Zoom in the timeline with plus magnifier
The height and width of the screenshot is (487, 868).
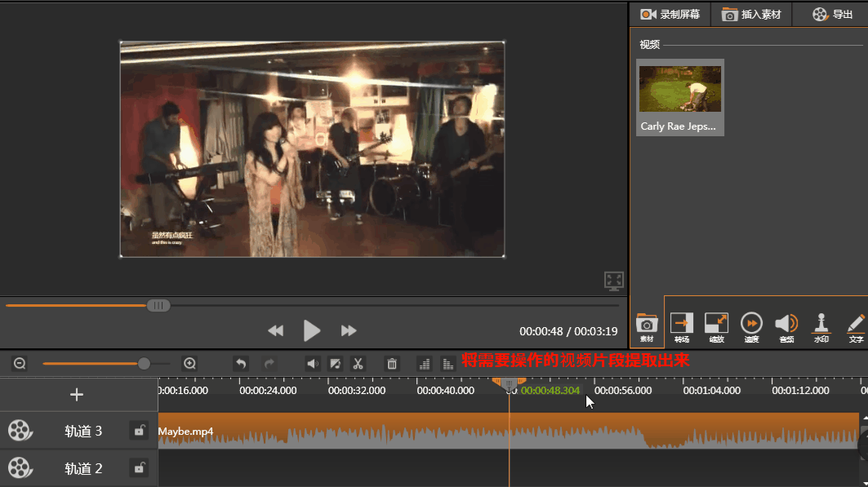pos(190,363)
